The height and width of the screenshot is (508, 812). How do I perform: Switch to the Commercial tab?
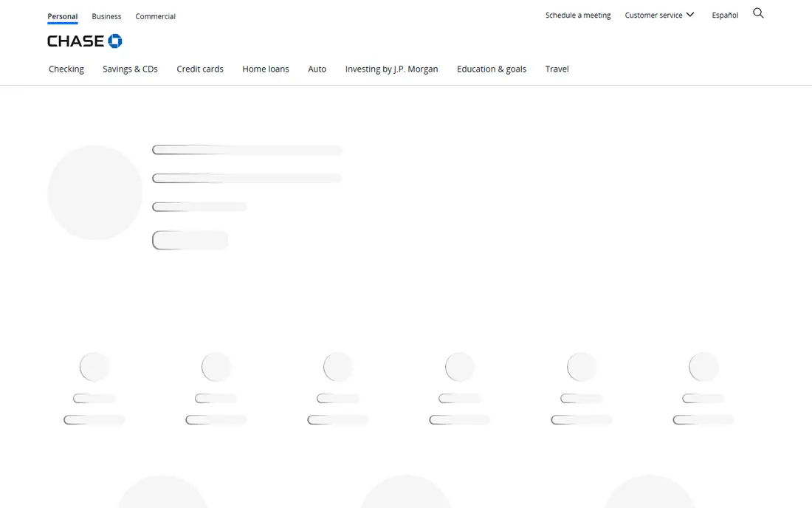(x=155, y=16)
